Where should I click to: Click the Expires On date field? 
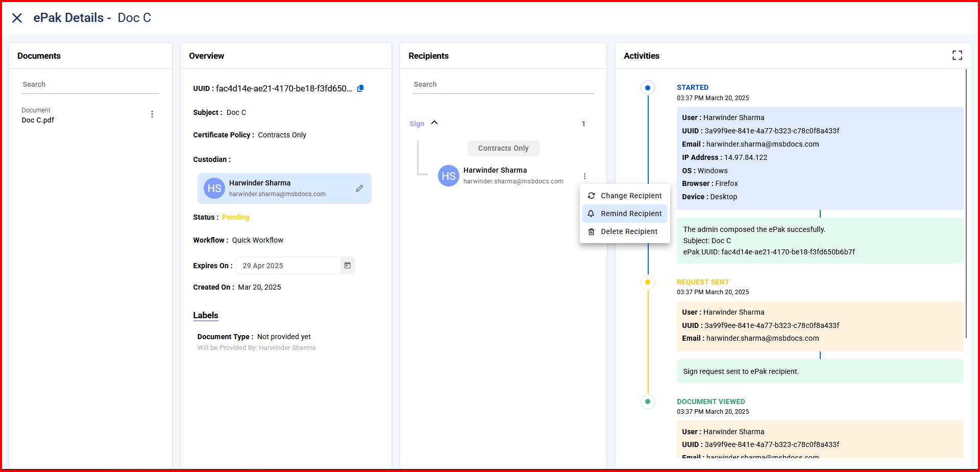click(288, 266)
